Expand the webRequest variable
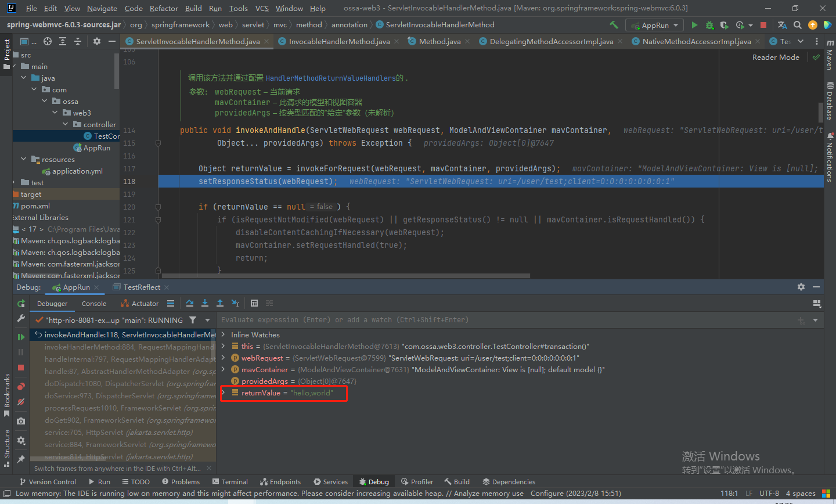836x504 pixels. (224, 358)
